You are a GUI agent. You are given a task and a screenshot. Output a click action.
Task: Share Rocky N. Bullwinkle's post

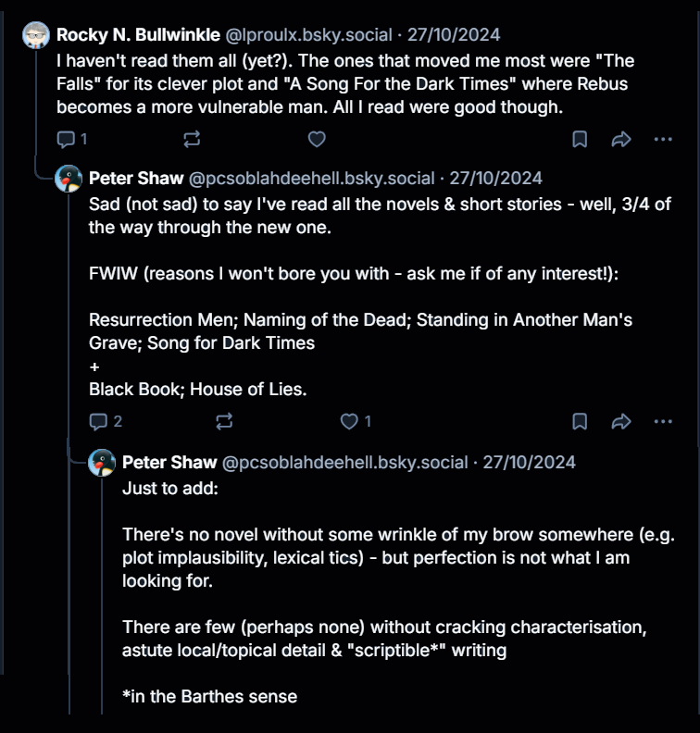[621, 139]
